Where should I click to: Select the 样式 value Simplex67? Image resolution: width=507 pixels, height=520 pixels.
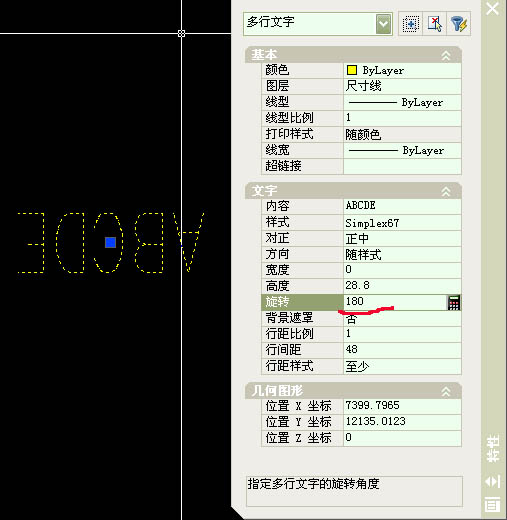coord(402,222)
